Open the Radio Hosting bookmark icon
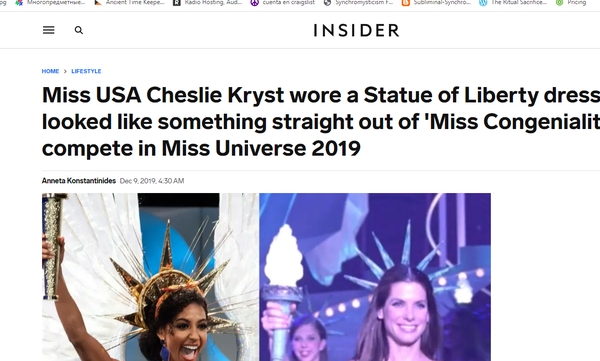Image resolution: width=600 pixels, height=361 pixels. tap(176, 2)
